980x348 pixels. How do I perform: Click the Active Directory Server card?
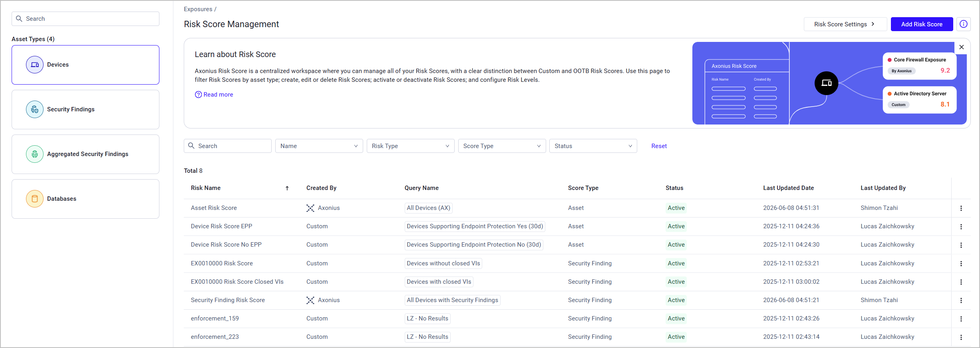point(919,100)
